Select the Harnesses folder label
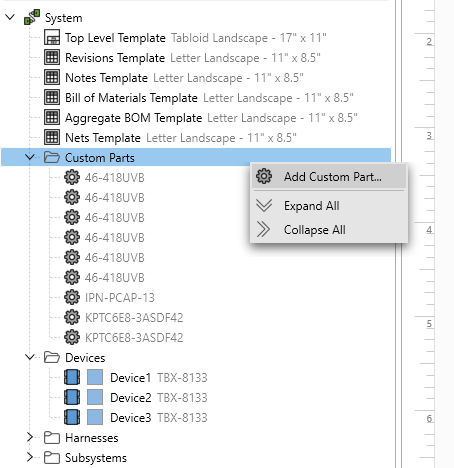Viewport: 454px width, 468px height. (x=92, y=438)
